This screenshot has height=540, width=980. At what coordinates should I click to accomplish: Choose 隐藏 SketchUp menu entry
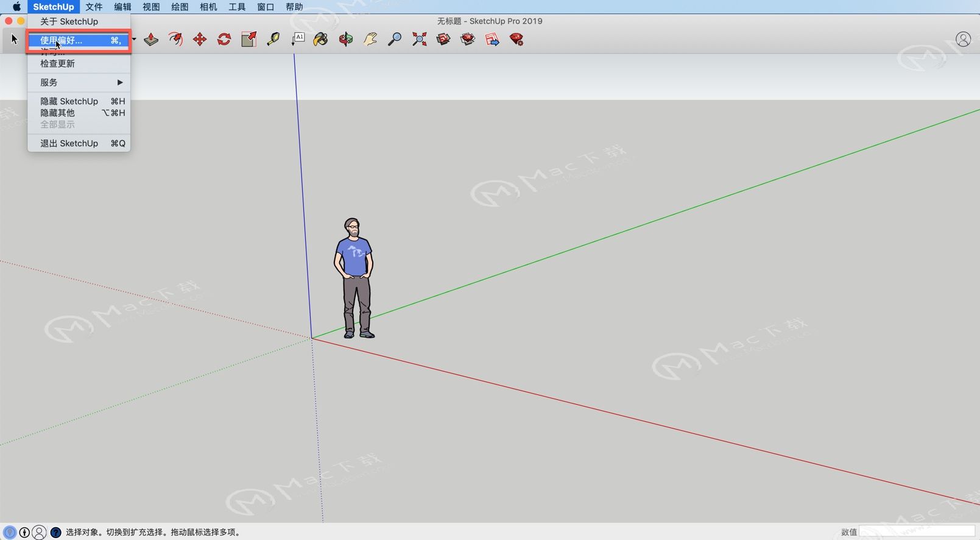(x=79, y=101)
